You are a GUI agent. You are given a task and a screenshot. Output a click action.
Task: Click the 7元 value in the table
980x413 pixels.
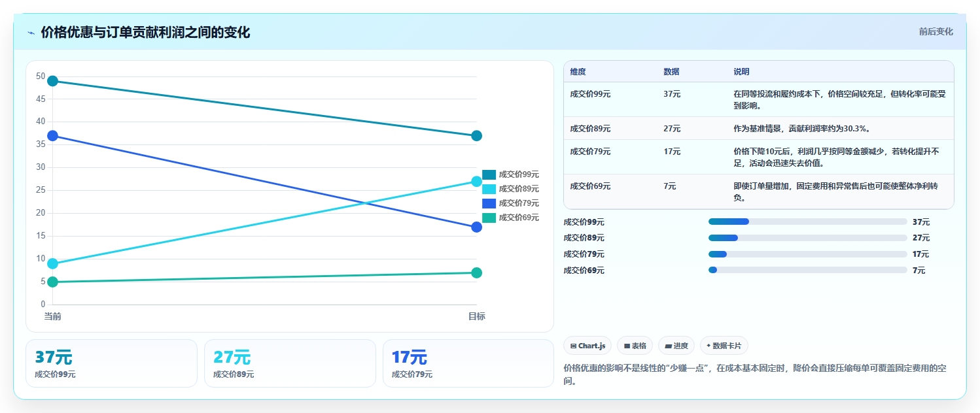pyautogui.click(x=670, y=186)
